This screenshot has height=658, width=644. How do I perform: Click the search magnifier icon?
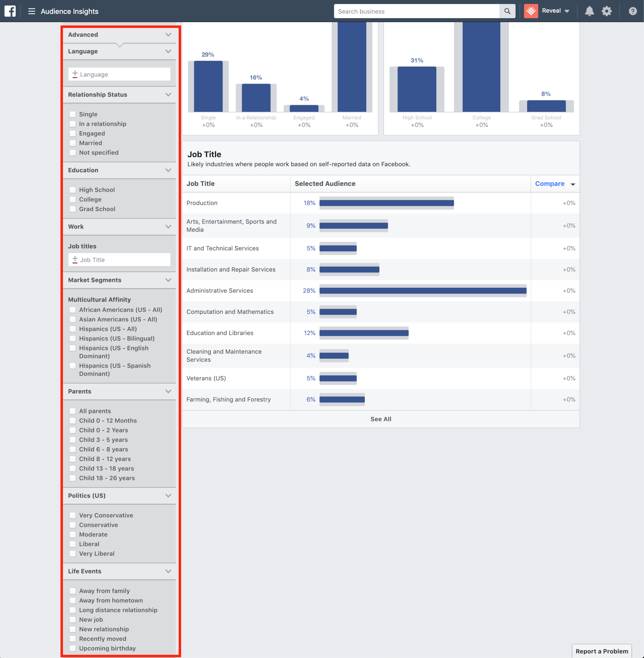(507, 11)
